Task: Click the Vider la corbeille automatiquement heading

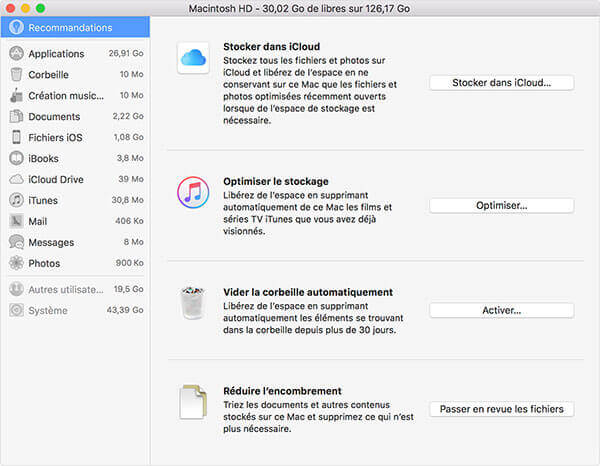Action: (308, 292)
